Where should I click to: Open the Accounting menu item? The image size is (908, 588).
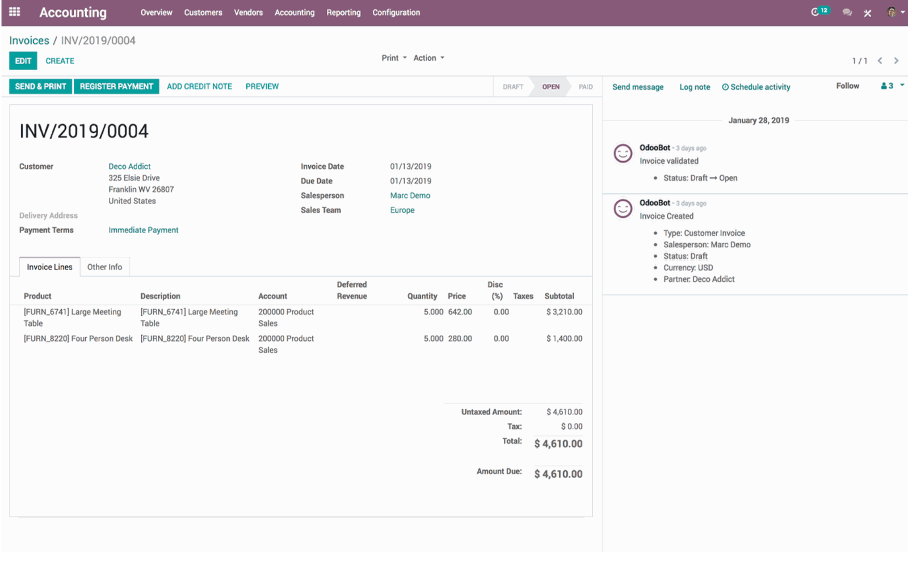295,12
